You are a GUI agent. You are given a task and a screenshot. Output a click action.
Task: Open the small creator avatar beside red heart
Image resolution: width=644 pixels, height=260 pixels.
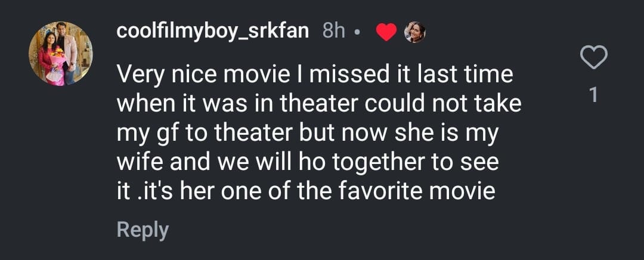(414, 33)
